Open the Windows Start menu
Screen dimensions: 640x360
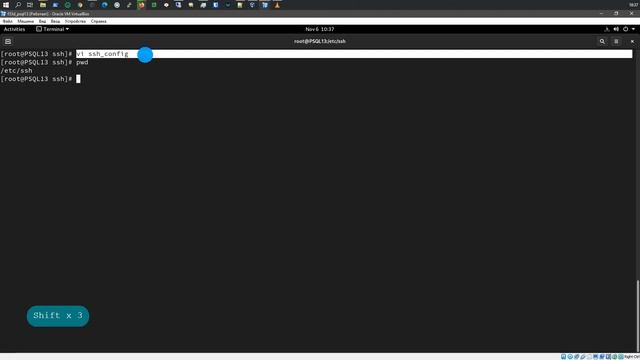6,5
